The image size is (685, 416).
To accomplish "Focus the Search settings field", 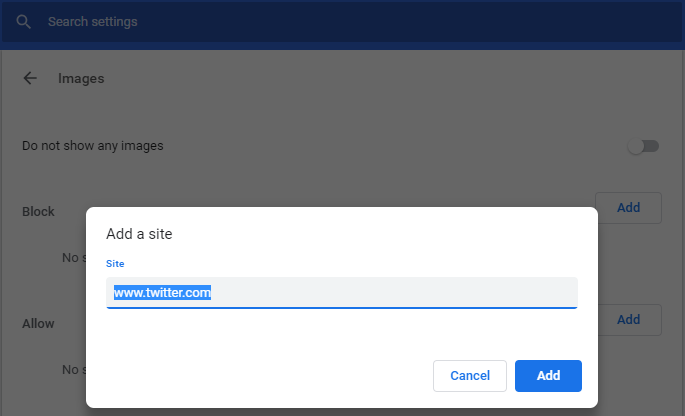I will tap(200, 21).
